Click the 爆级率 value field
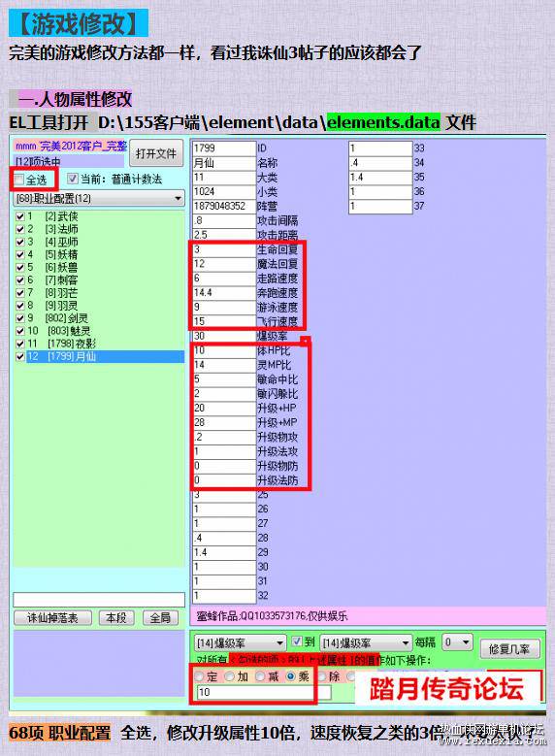This screenshot has width=555, height=756. click(224, 336)
